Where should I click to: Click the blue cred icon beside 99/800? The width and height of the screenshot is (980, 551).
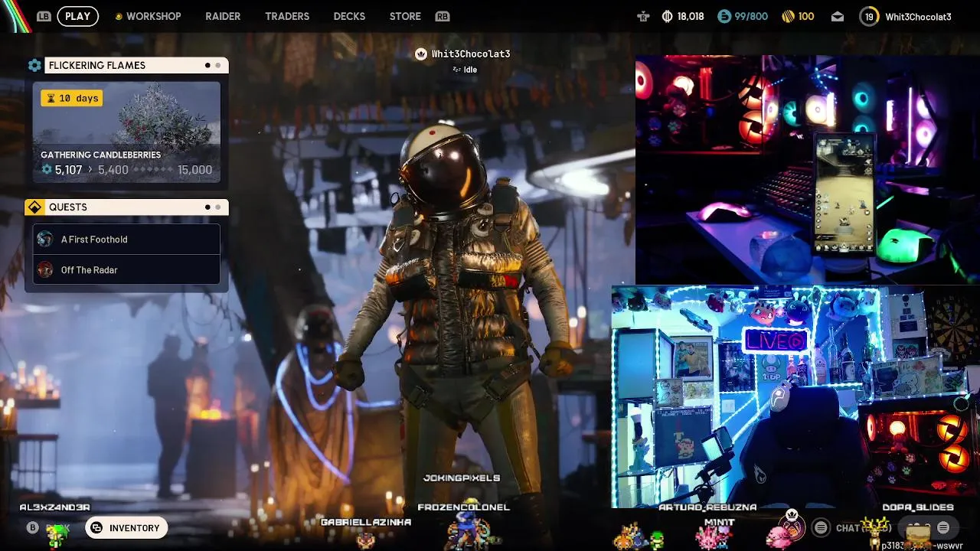coord(724,16)
